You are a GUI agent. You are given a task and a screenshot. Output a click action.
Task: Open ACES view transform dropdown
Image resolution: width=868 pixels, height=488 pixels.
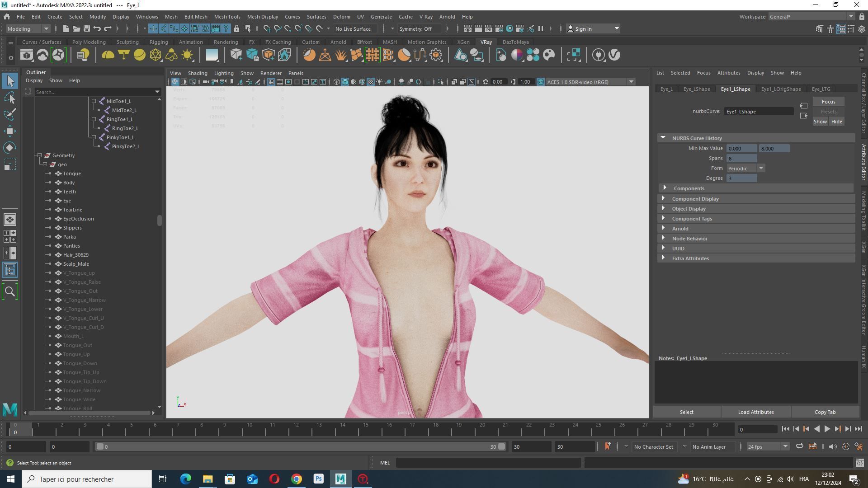(x=590, y=82)
